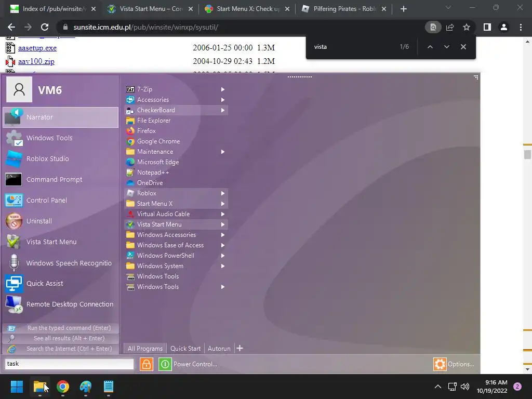Screen dimensions: 532x399
Task: Add a new tab with plus button
Action: 240,349
